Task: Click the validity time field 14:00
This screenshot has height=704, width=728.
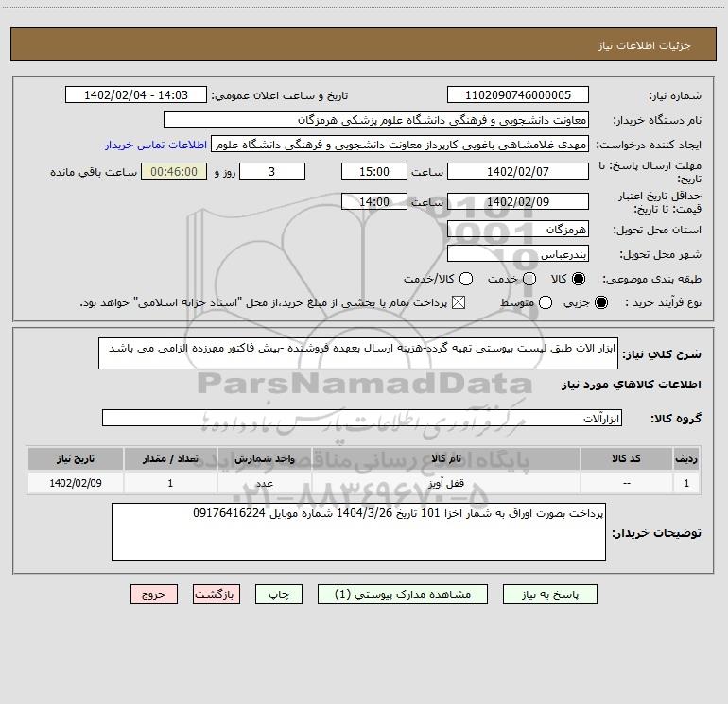Action: pyautogui.click(x=374, y=202)
